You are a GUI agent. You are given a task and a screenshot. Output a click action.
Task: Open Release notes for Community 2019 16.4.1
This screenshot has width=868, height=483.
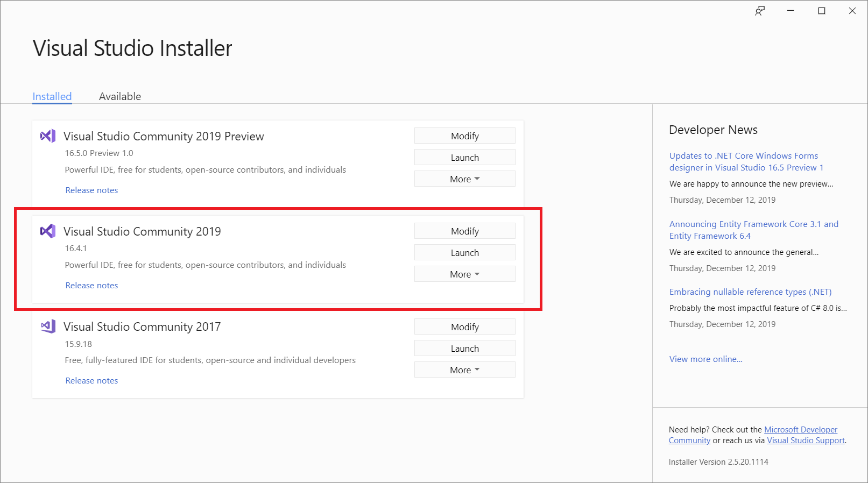tap(91, 286)
